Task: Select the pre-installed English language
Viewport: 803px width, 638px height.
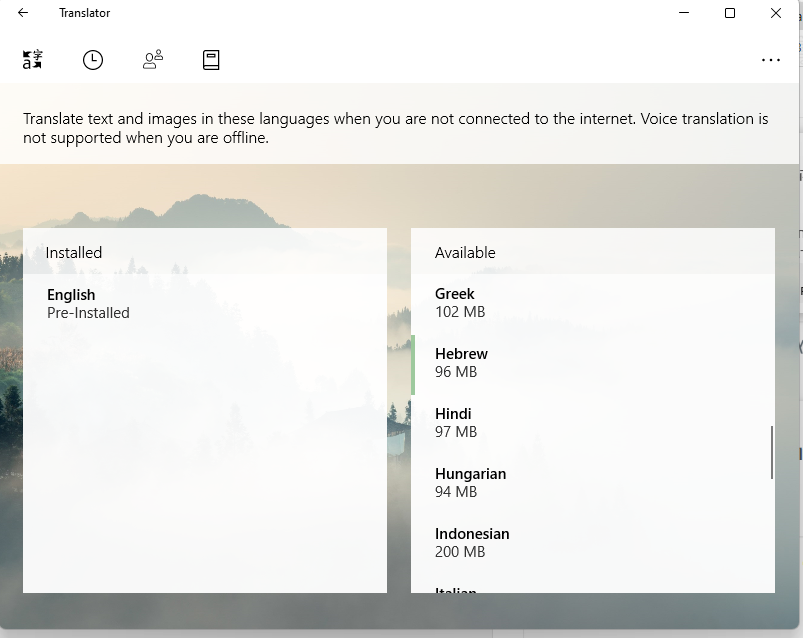Action: 205,304
